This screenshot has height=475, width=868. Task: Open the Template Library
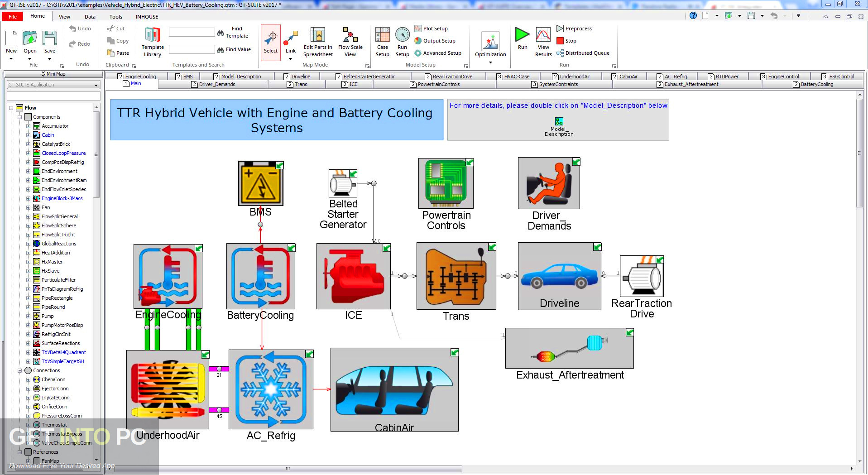(153, 42)
